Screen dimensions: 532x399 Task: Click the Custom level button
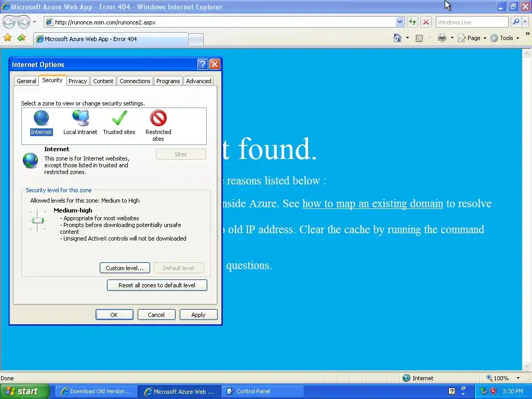125,268
